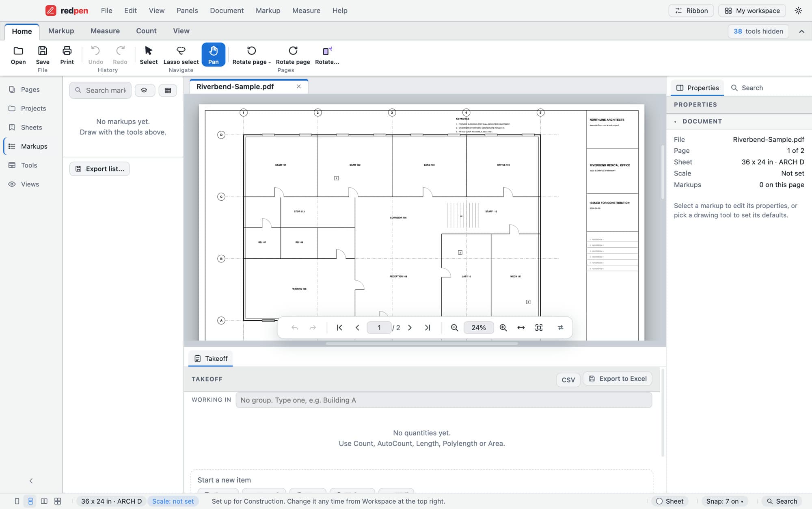Screen dimensions: 812x509
Task: Enable two-page side-by-side layout in status bar
Action: pos(44,501)
